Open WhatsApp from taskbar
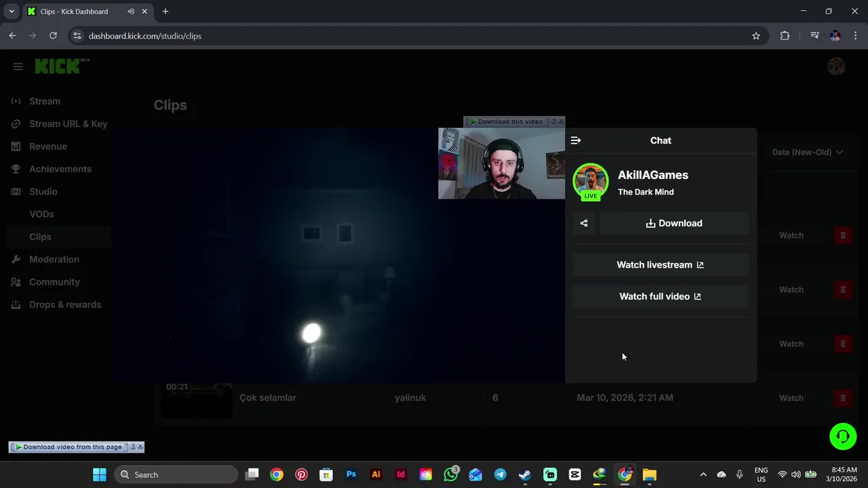The width and height of the screenshot is (868, 488). click(x=450, y=474)
